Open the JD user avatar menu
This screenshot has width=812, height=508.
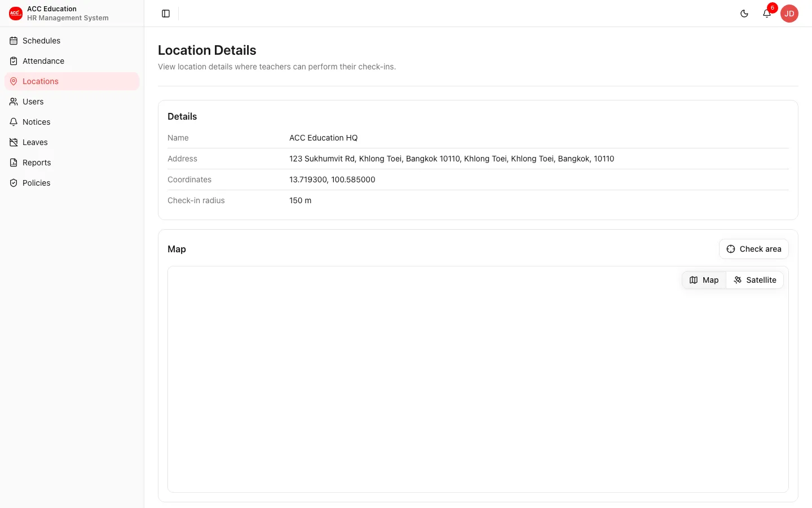pos(789,14)
